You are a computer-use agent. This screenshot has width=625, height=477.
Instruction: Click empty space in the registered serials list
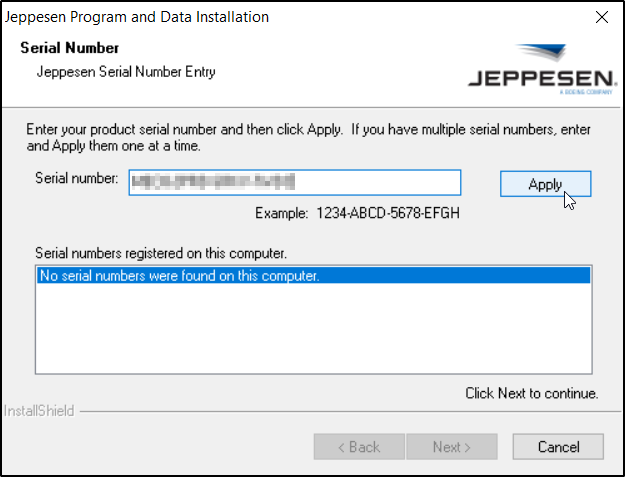point(313,330)
